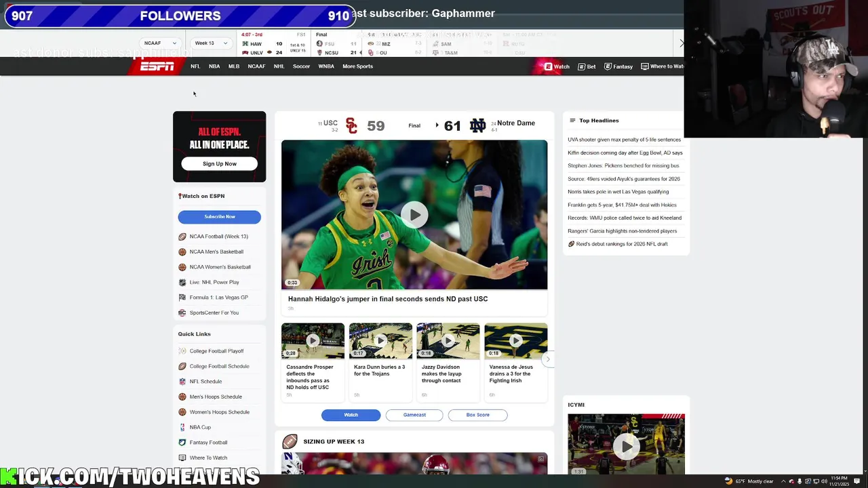Click the USC team logo
Screen dimensions: 868x488
[351, 125]
